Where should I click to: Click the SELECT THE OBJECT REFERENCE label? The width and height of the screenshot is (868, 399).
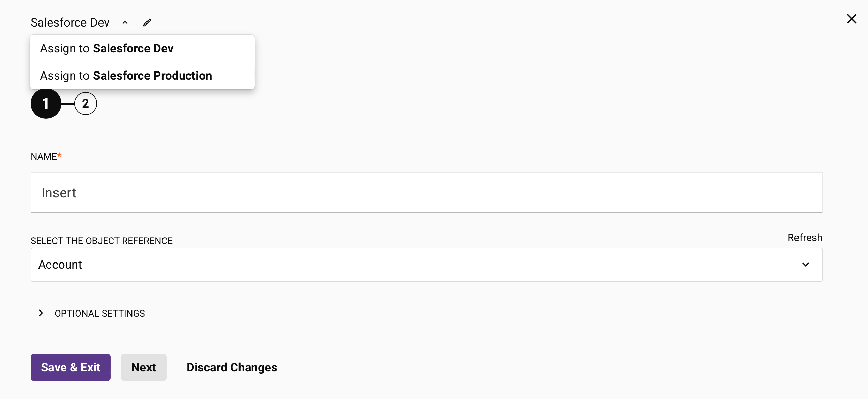point(102,241)
